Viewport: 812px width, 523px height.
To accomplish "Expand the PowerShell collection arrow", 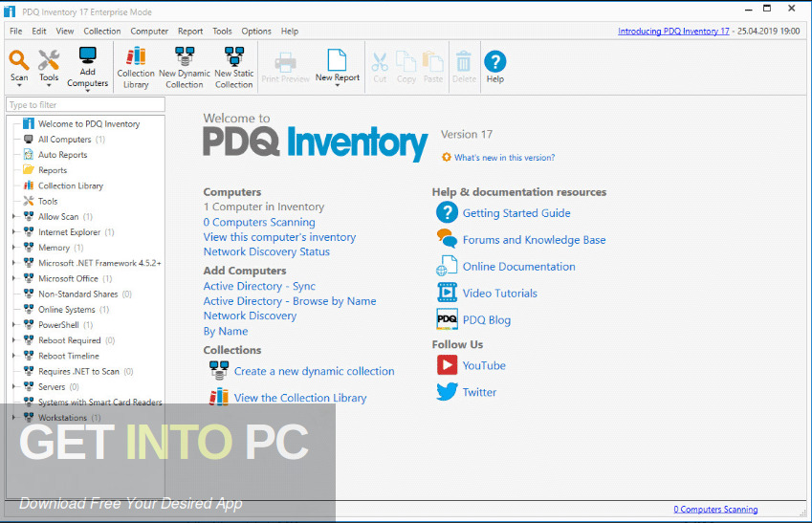I will (x=14, y=325).
